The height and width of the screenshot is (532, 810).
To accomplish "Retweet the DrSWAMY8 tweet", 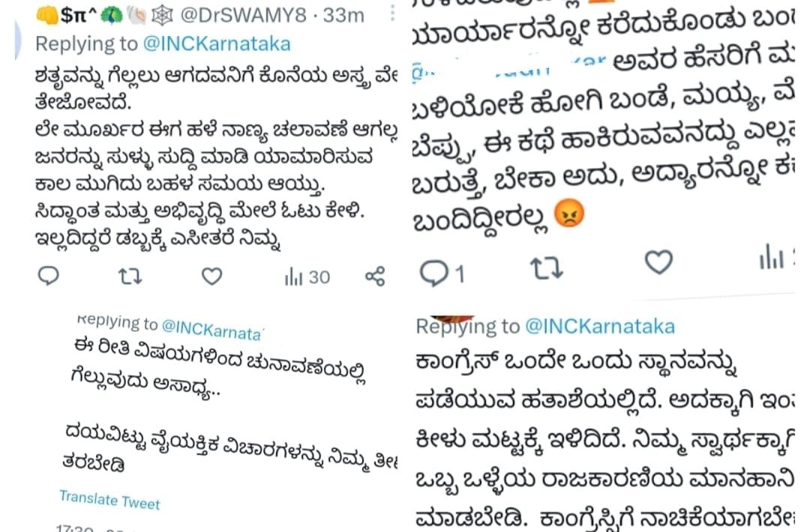I will click(130, 276).
